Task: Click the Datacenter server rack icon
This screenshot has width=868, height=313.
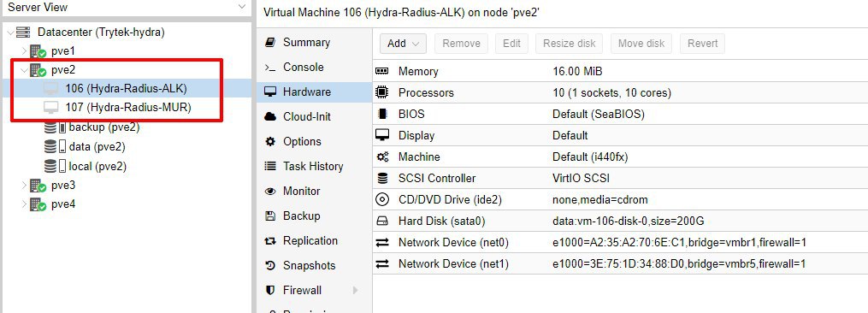Action: (x=23, y=32)
